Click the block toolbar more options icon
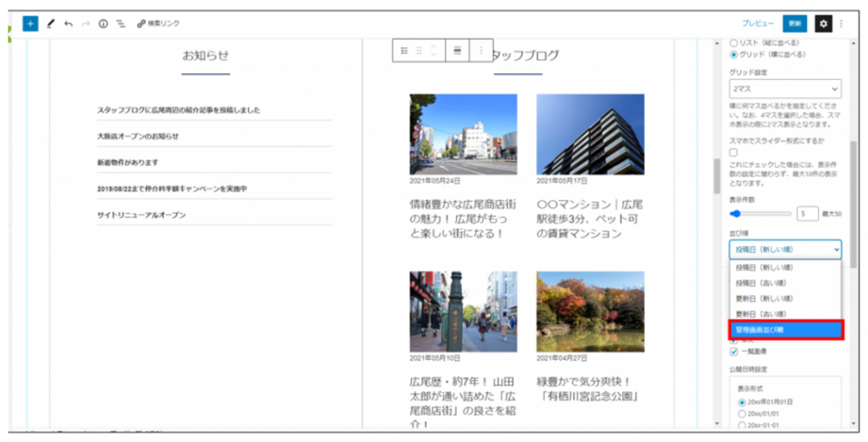Image resolution: width=868 pixels, height=442 pixels. click(481, 51)
